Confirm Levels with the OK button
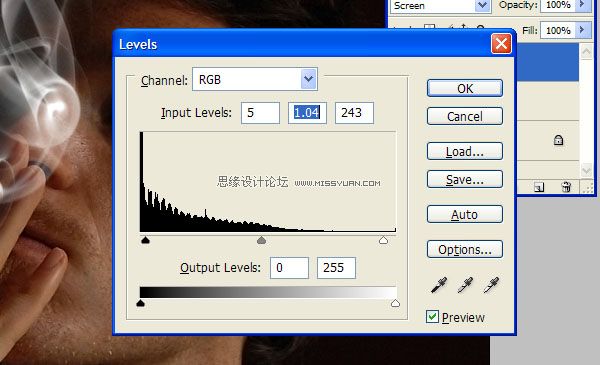 [465, 88]
